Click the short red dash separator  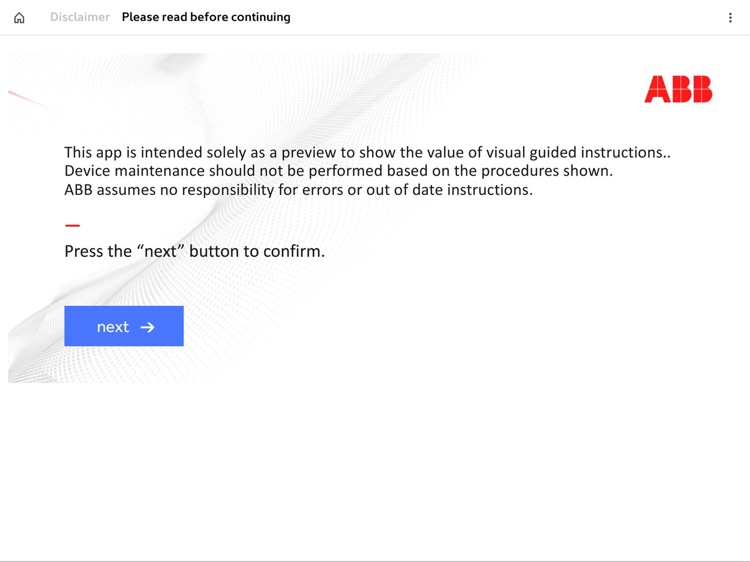click(72, 226)
